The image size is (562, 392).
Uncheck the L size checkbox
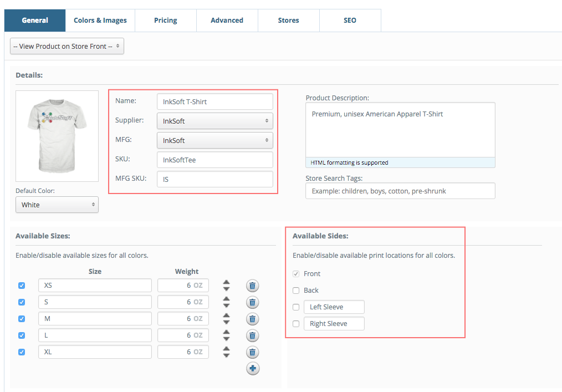click(x=22, y=335)
